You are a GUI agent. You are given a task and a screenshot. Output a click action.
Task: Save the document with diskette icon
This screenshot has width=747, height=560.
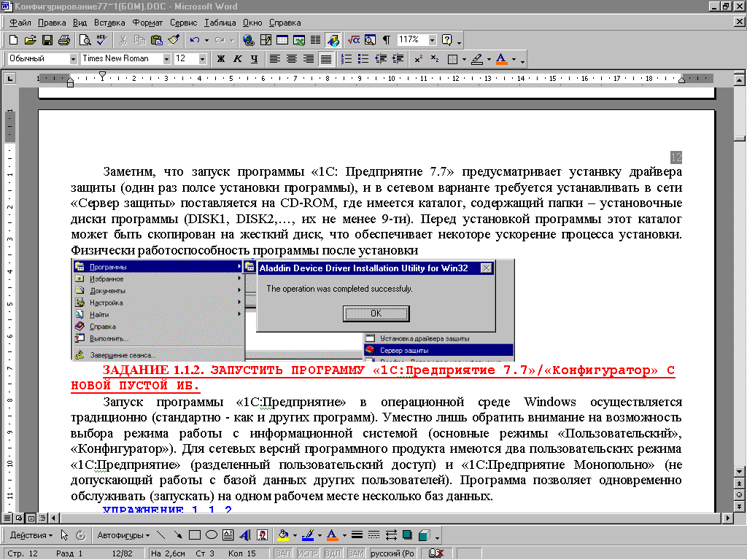[x=47, y=40]
